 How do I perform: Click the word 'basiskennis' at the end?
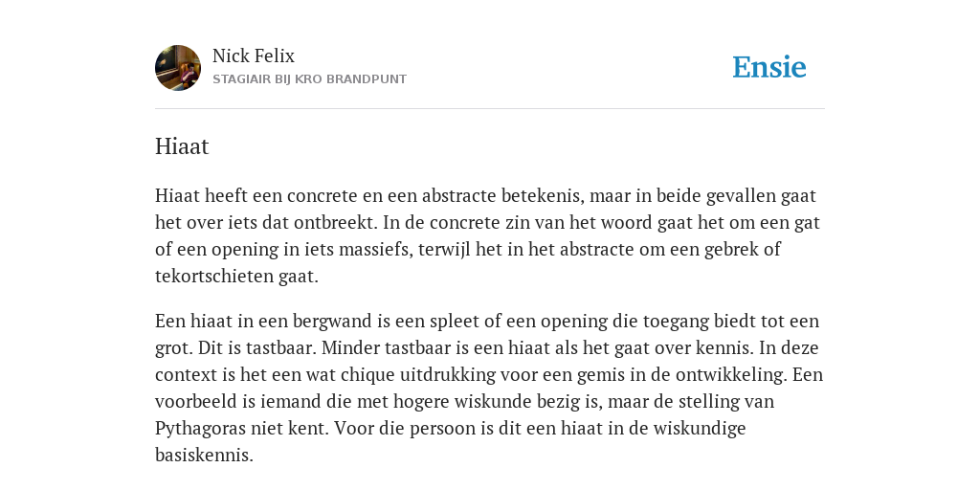[x=202, y=455]
